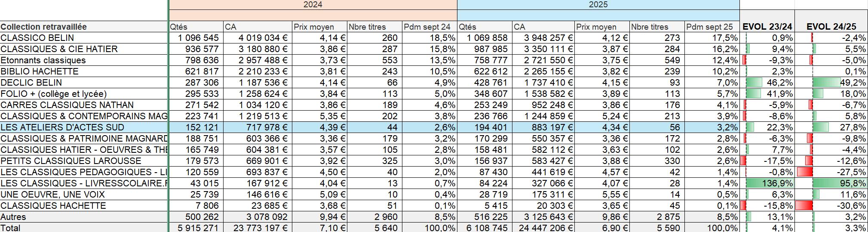
Task: Click the 23 773 197 € total cell
Action: pos(258,228)
